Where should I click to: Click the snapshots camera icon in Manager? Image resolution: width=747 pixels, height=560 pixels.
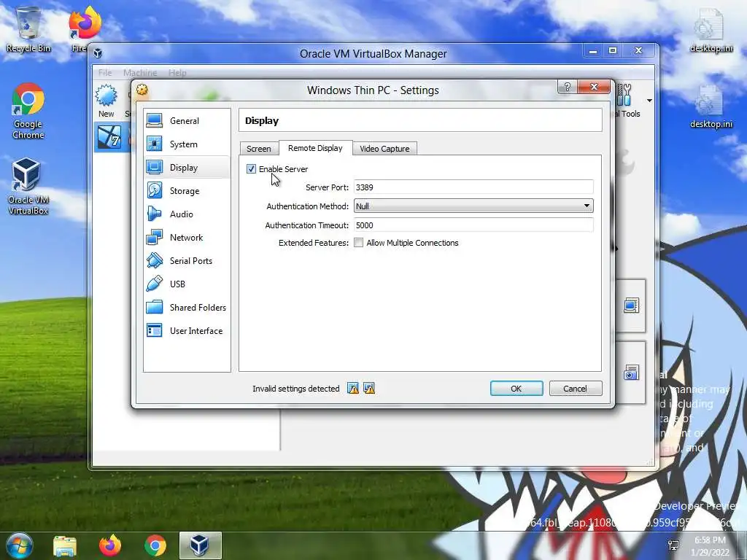click(631, 373)
